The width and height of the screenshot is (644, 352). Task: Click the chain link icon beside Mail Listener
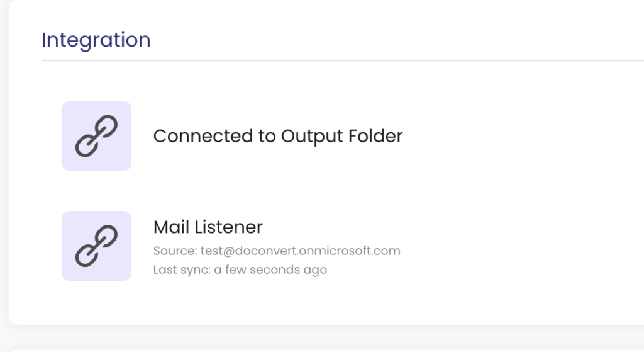96,246
